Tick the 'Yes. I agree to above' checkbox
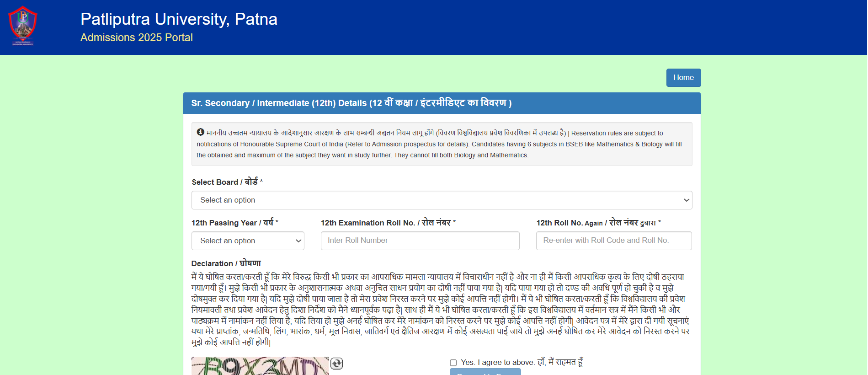 453,363
